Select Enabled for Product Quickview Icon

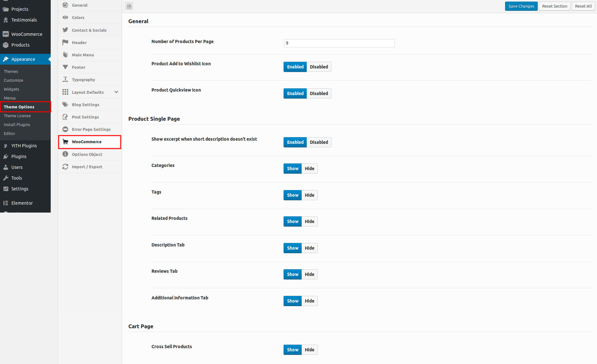295,93
